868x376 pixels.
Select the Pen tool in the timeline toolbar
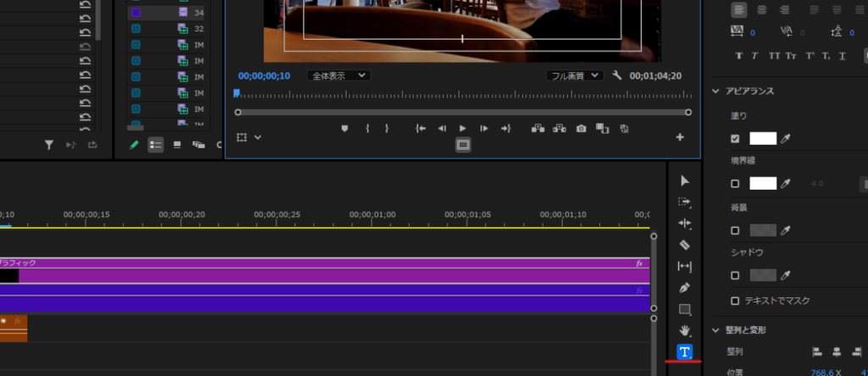pos(685,288)
